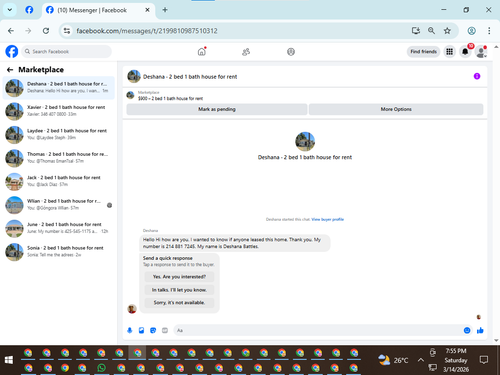
Task: Open the Groups icon in top navigation
Action: (291, 52)
